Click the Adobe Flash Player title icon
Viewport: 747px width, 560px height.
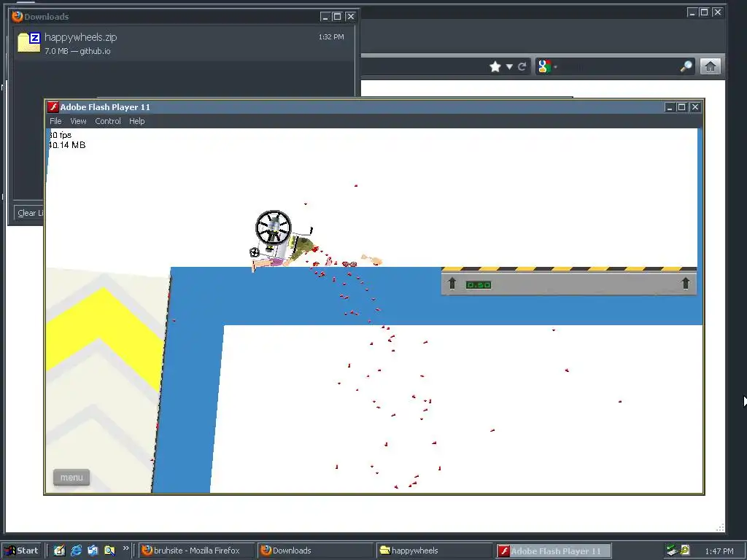(x=53, y=107)
